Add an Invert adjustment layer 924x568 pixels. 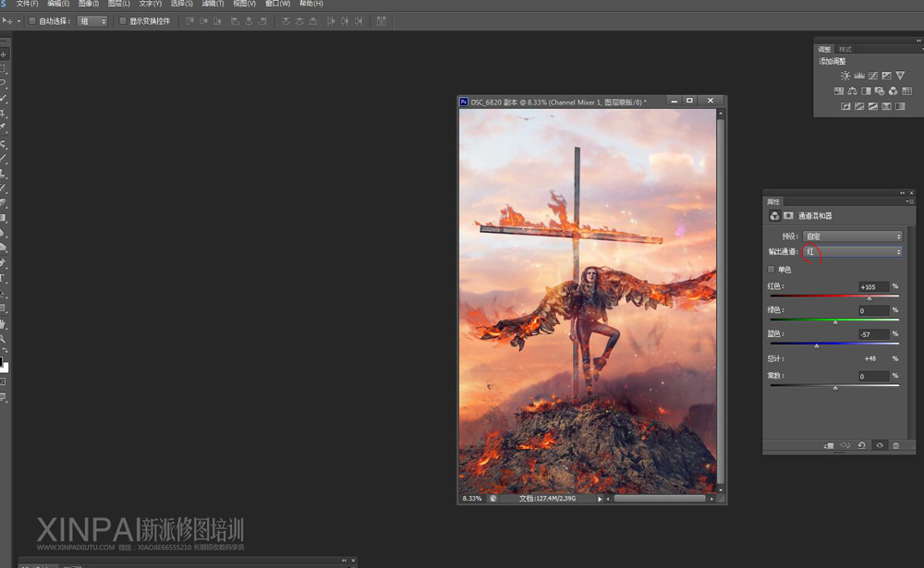(845, 106)
